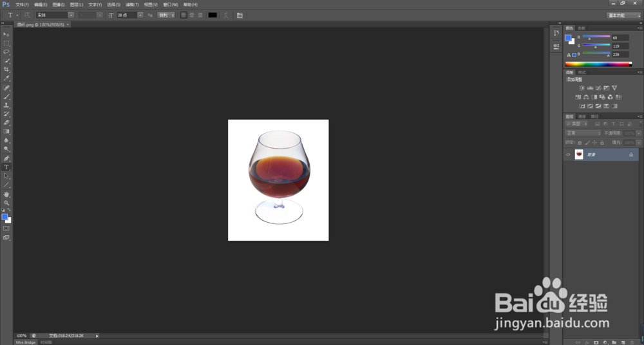Select the Blur tool
644x345 pixels.
[6, 140]
